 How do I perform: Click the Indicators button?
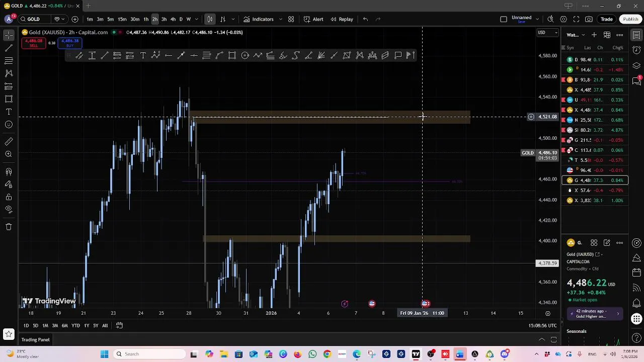258,19
